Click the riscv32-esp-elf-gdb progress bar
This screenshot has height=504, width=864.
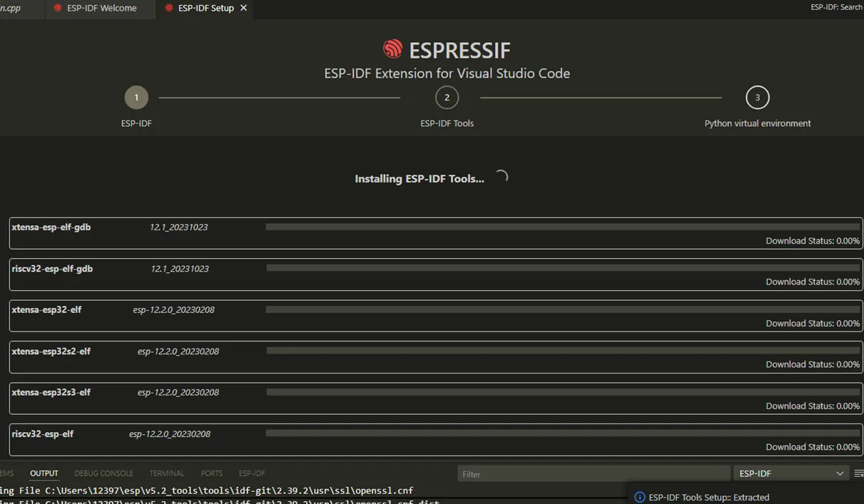point(563,268)
